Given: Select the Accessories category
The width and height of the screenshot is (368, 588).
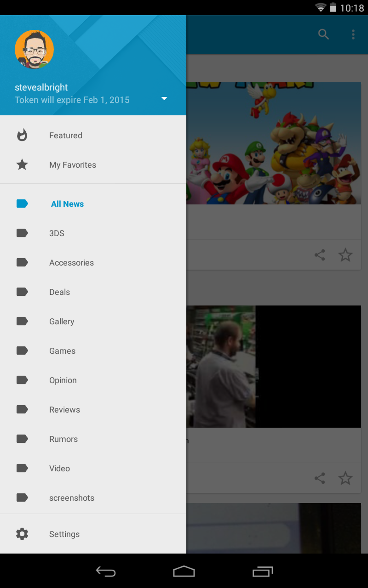Looking at the screenshot, I should click(93, 263).
